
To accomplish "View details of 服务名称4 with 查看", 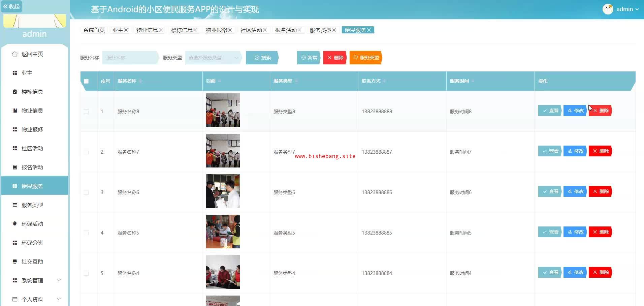I will coord(550,272).
